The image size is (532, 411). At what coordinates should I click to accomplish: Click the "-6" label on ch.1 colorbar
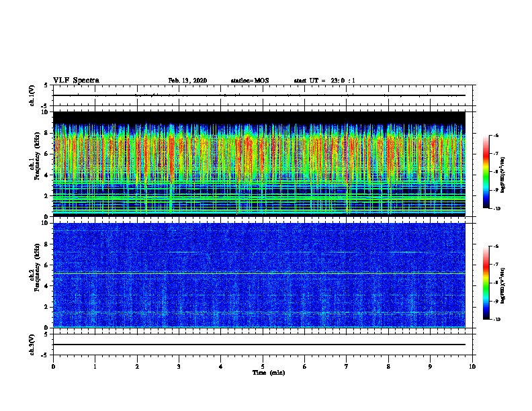496,135
